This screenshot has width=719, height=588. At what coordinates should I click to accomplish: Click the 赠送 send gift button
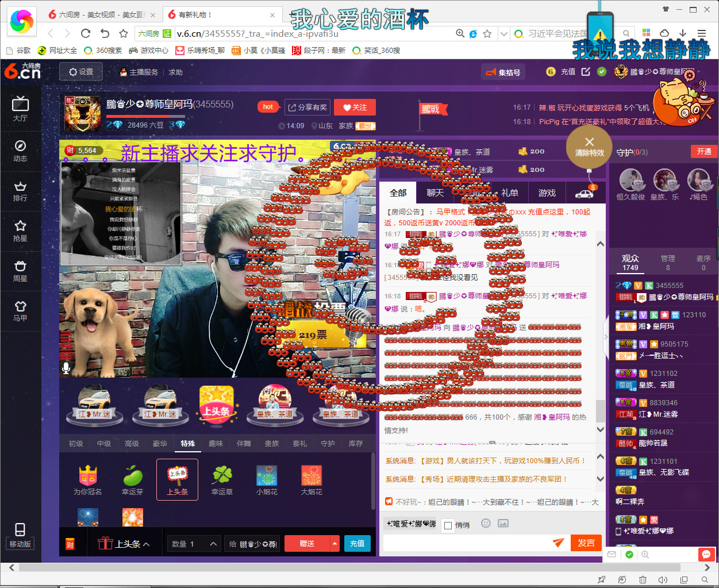(x=307, y=544)
